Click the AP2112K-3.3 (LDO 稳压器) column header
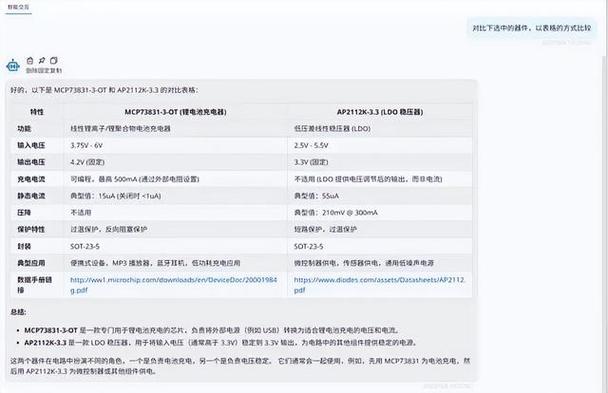Viewport: 608px width, 393px height. coord(380,112)
